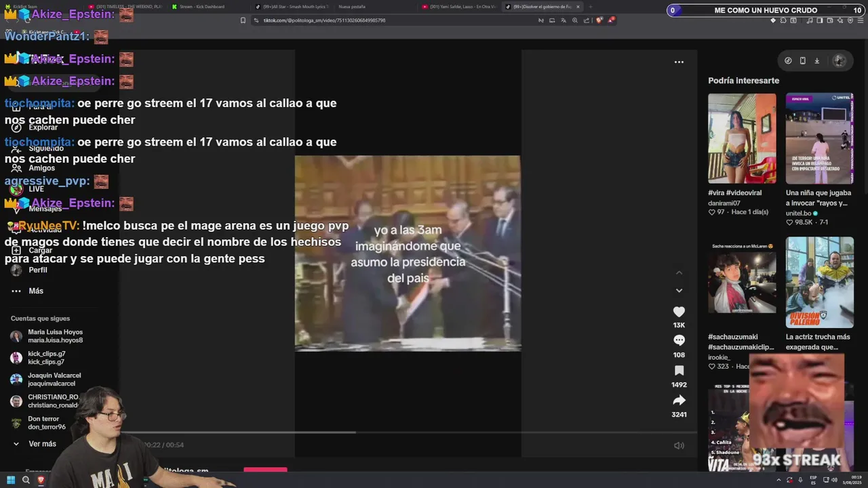Click the TikTok floating download icon
This screenshot has width=868, height=488.
817,60
